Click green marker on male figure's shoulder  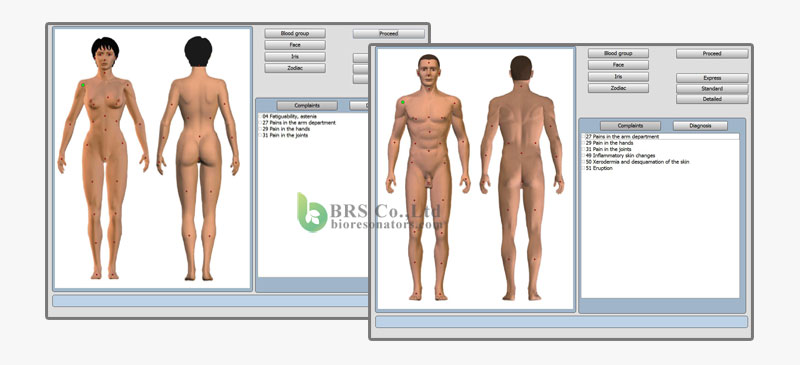point(403,102)
